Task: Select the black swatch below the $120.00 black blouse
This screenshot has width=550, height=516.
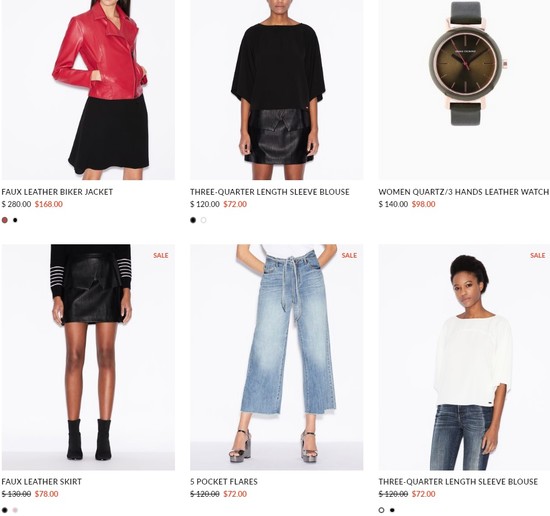Action: coord(193,220)
